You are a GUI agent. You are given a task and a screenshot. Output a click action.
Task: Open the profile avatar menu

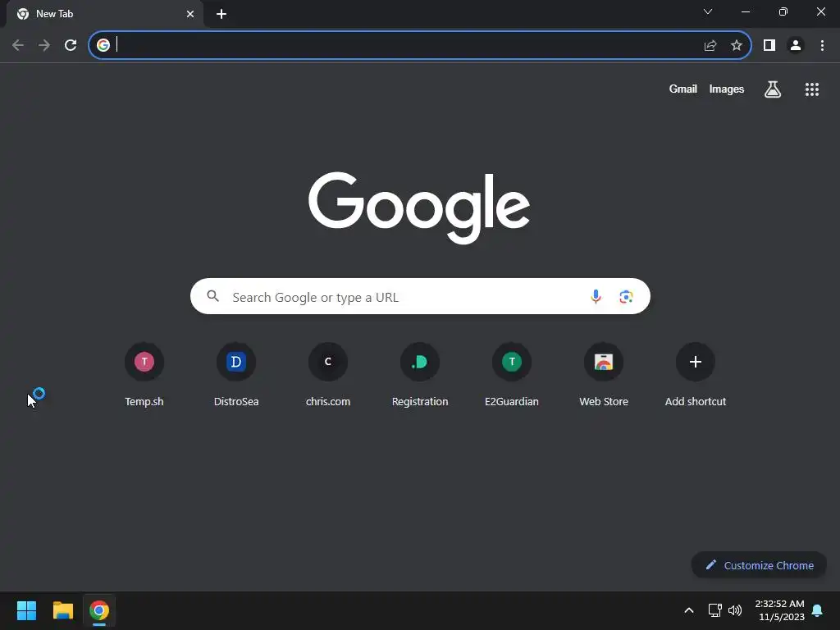coord(796,46)
